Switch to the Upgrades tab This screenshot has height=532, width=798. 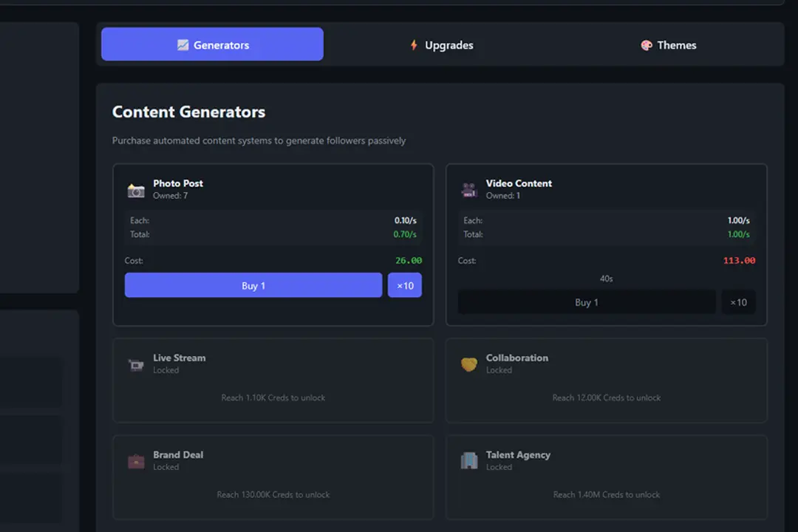(x=441, y=44)
